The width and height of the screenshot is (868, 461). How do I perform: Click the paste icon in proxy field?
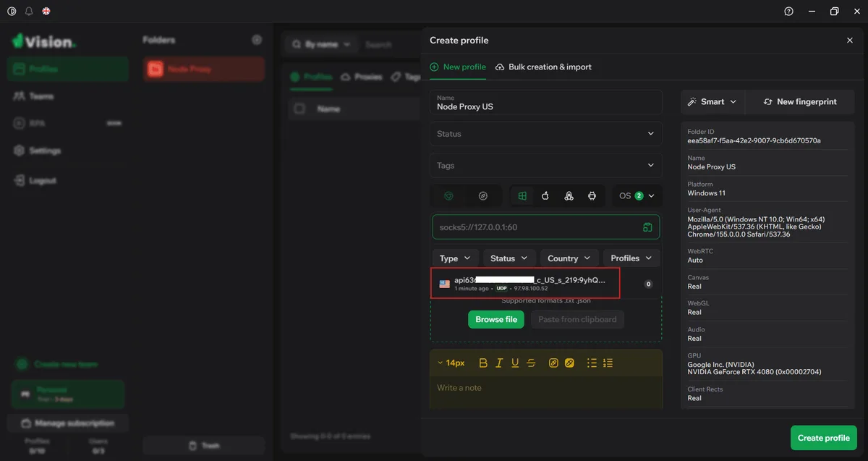[647, 227]
